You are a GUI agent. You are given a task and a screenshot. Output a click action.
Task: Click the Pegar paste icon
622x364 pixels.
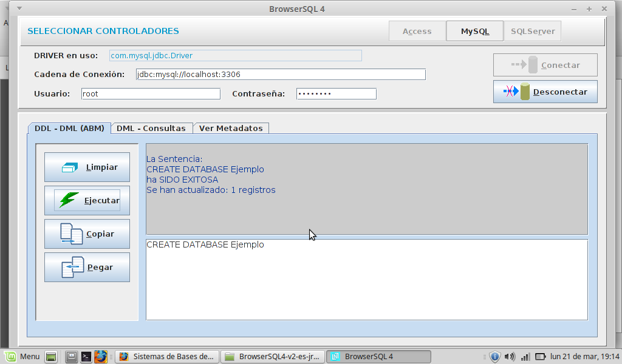pos(72,267)
